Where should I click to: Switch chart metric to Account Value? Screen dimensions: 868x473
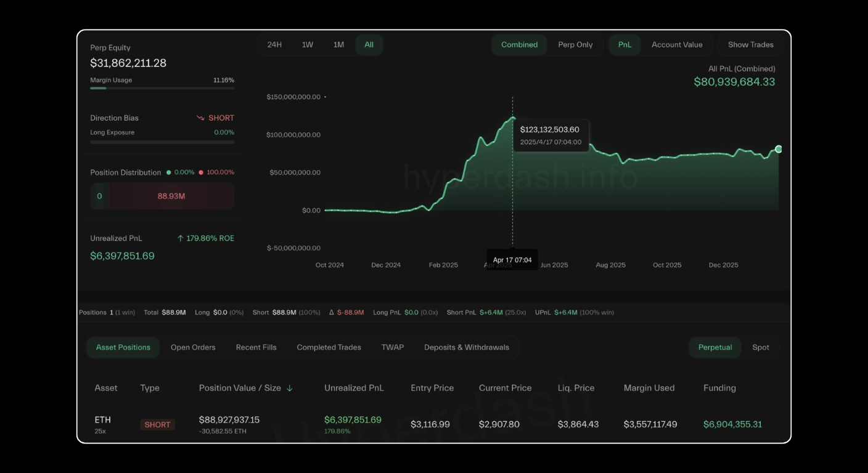[x=677, y=44]
